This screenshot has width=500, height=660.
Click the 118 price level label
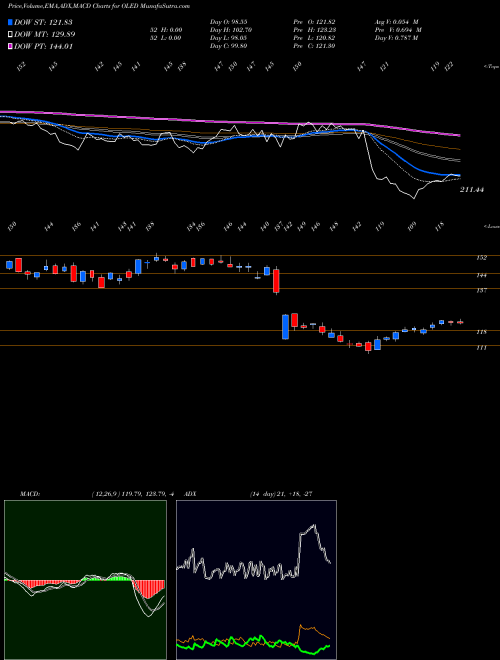(482, 332)
